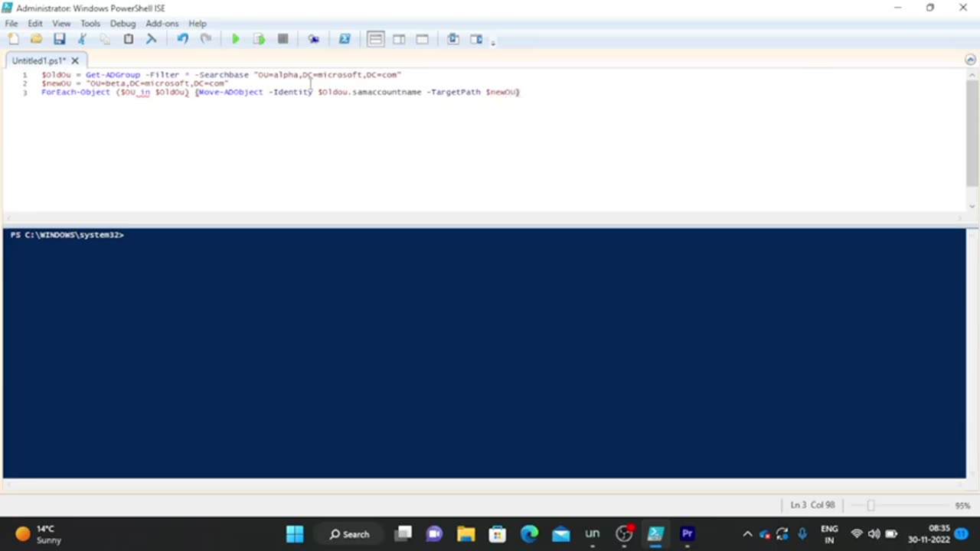
Task: Show script pane on top layout
Action: coord(375,39)
